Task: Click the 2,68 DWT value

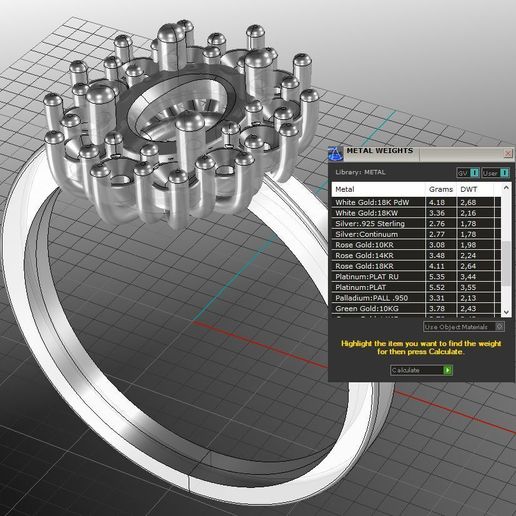Action: (x=468, y=202)
